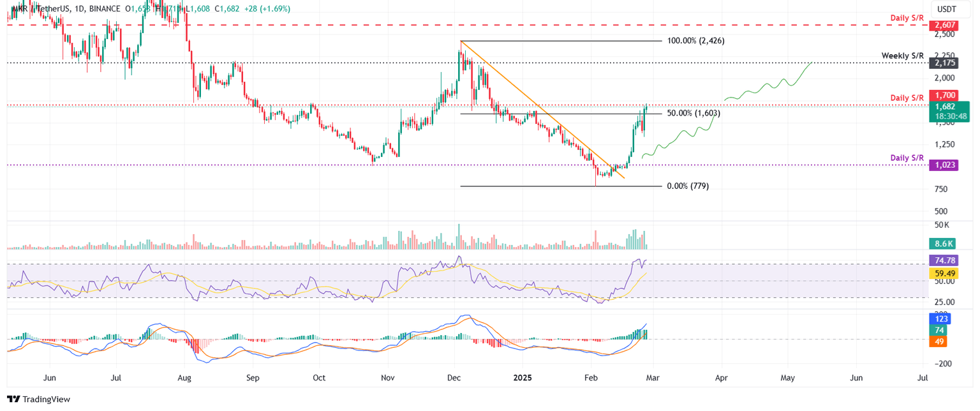Select the purple RSI value tag 74.78
The width and height of the screenshot is (980, 411).
pyautogui.click(x=945, y=260)
